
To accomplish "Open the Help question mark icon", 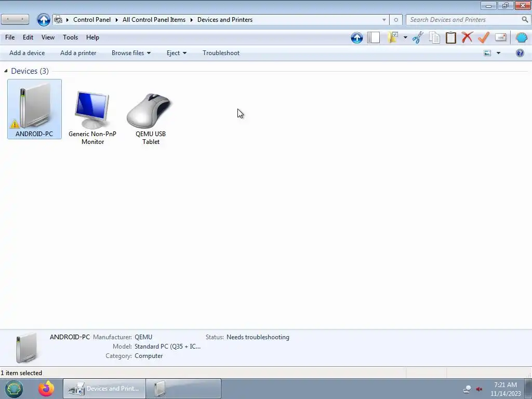I will 520,53.
